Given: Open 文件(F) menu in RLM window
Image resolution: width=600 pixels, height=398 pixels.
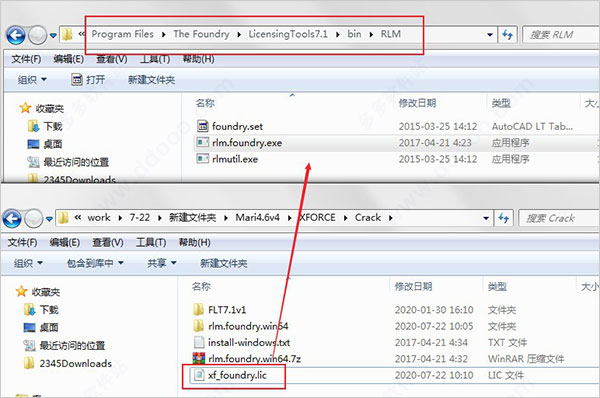Looking at the screenshot, I should 26,59.
